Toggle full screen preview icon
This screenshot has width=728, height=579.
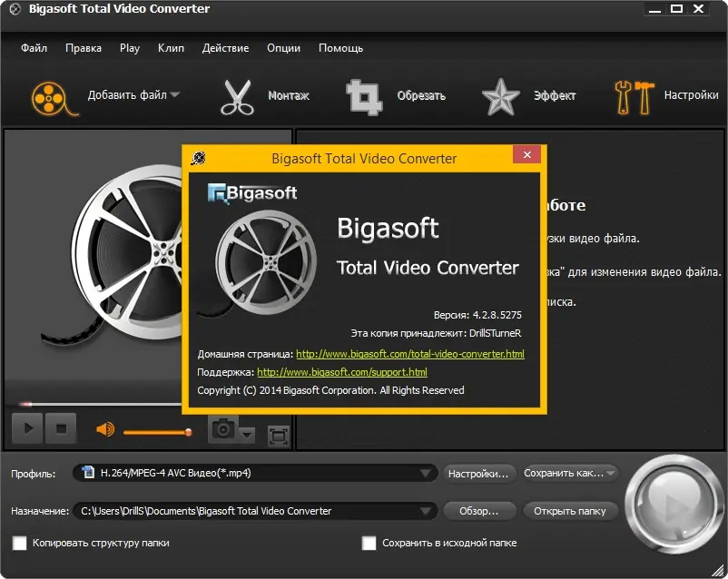[x=278, y=436]
